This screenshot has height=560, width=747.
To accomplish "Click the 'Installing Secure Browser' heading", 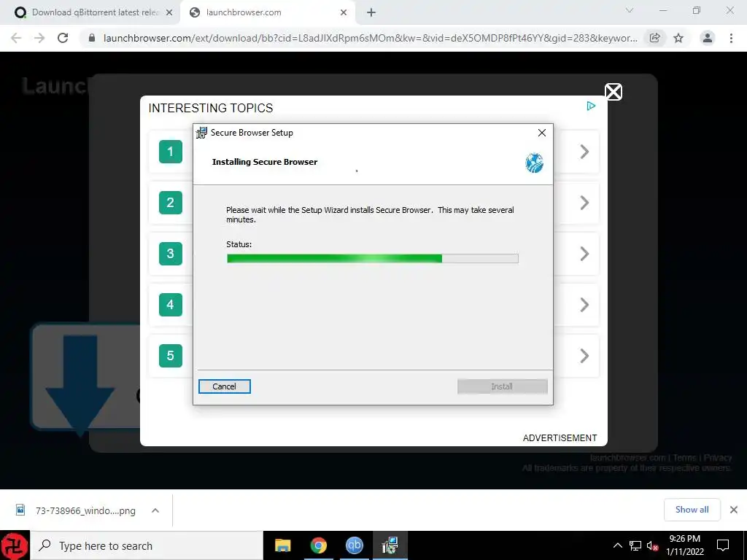I will (264, 162).
